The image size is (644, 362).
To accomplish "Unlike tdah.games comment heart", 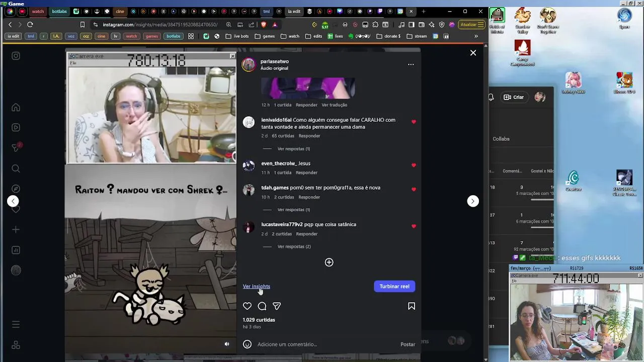I will (414, 189).
